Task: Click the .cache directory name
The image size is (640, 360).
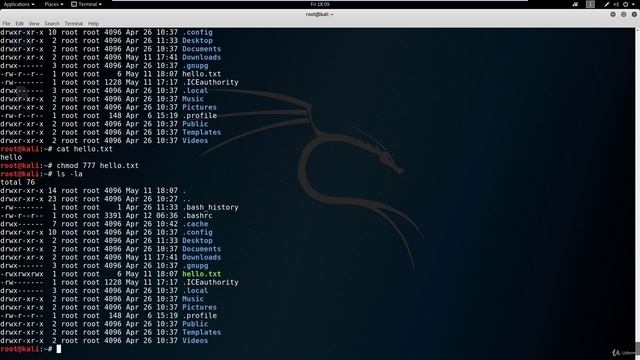Action: [x=195, y=224]
